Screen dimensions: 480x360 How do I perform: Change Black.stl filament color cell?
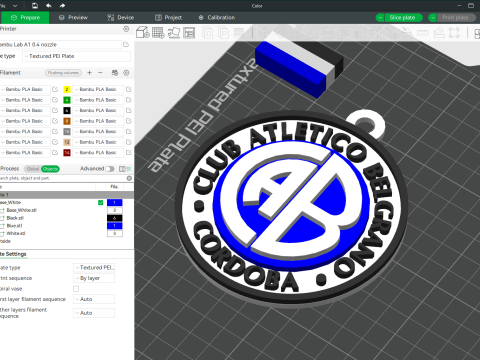pos(115,218)
